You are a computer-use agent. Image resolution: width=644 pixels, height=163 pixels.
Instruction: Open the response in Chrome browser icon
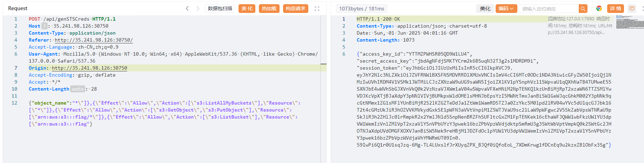(x=599, y=9)
